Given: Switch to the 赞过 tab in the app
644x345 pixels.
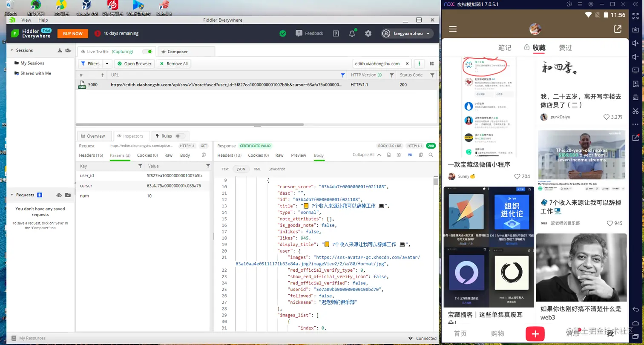Looking at the screenshot, I should [x=565, y=48].
